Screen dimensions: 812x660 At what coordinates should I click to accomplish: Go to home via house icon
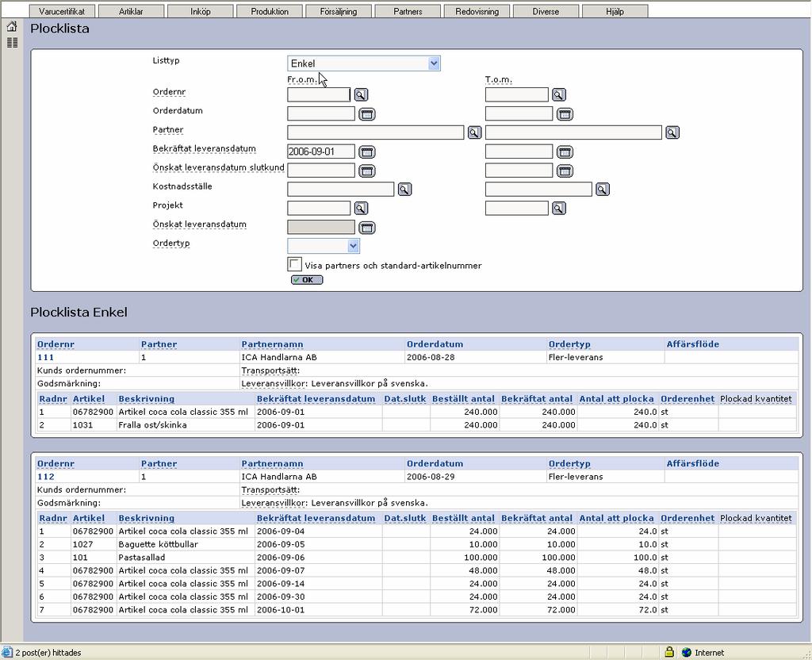(x=12, y=26)
